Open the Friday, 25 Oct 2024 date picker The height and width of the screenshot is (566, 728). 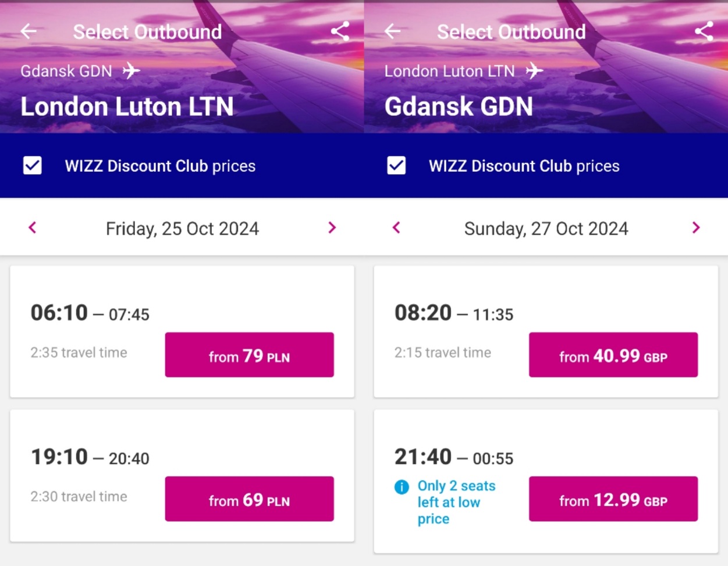coord(182,228)
